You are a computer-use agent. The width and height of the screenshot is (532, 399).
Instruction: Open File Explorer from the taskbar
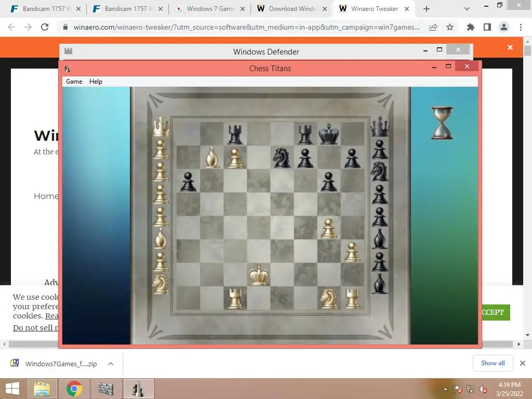42,389
